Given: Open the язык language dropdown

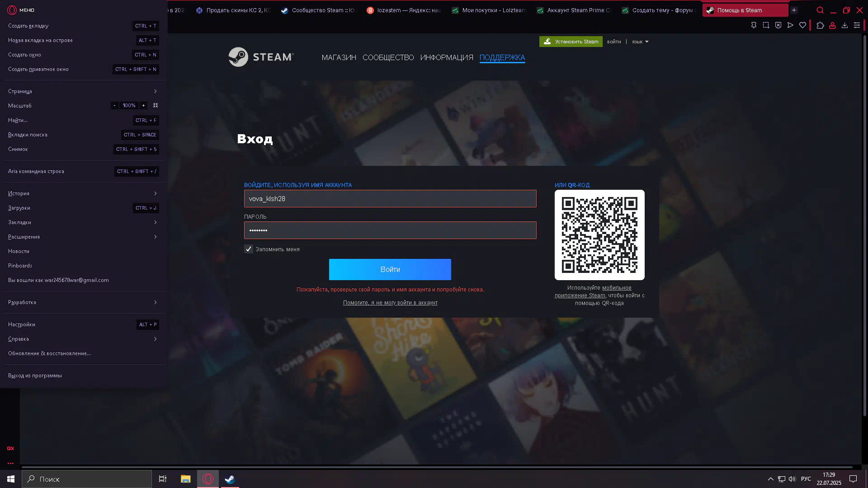Looking at the screenshot, I should (640, 42).
